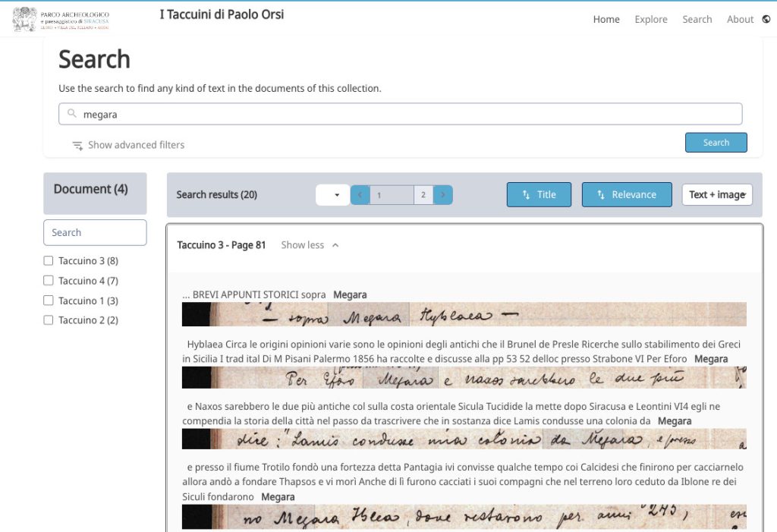
Task: Select results page 2
Action: 423,195
